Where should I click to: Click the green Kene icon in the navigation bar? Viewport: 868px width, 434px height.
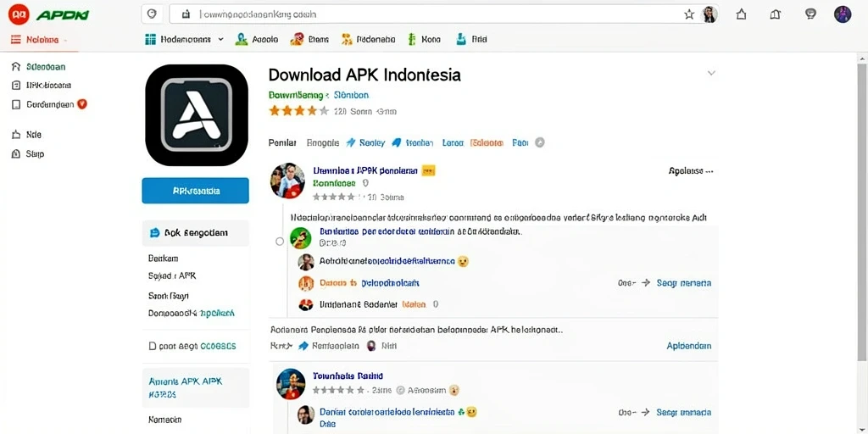point(411,39)
